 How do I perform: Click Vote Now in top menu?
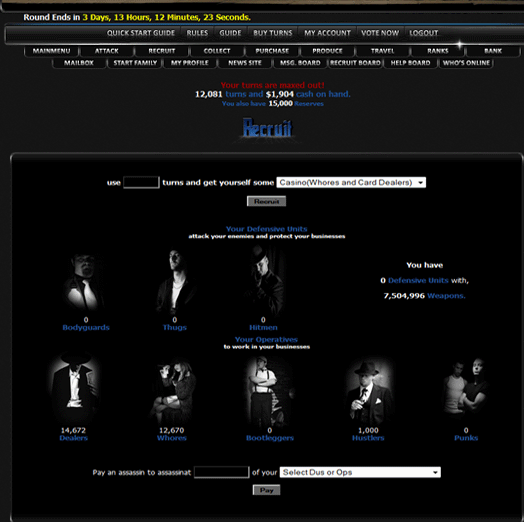(380, 33)
